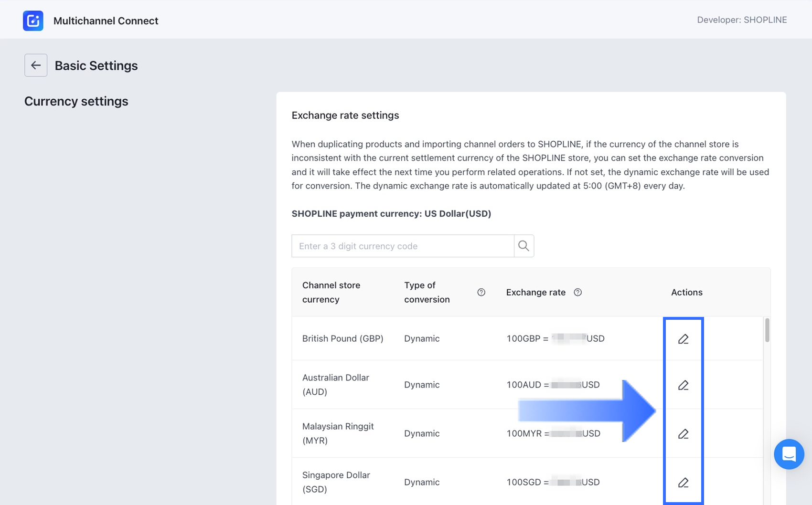The width and height of the screenshot is (812, 505).
Task: Edit the Malaysian Ringgit exchange rate
Action: (x=683, y=434)
